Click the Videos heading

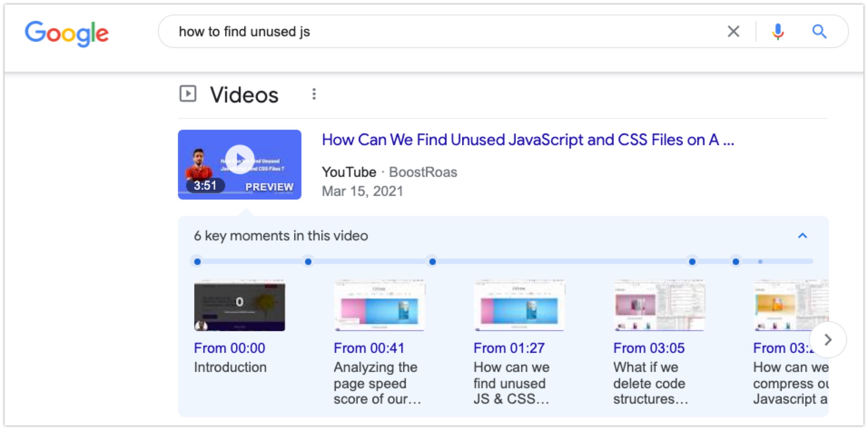tap(244, 95)
